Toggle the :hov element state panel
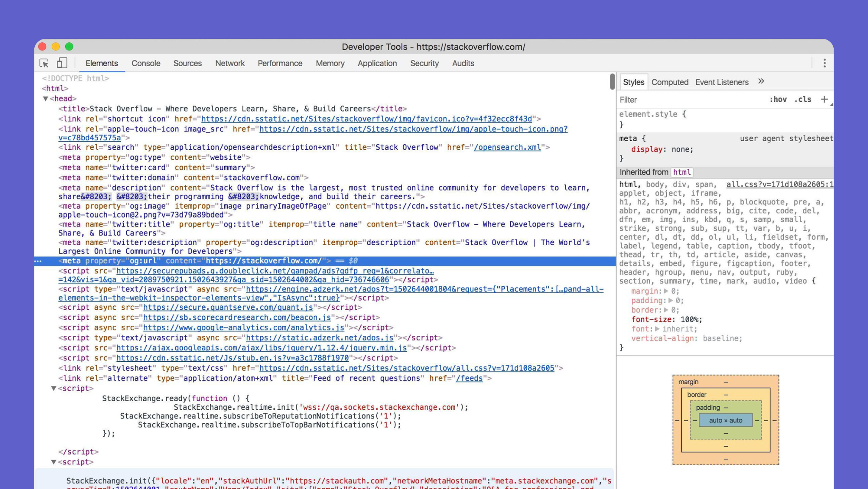 778,99
